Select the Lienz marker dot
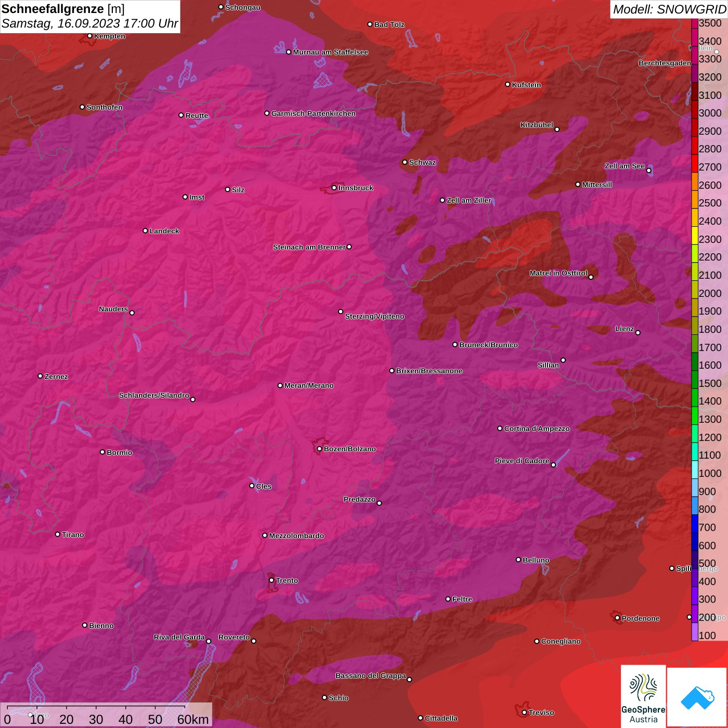 [x=638, y=333]
